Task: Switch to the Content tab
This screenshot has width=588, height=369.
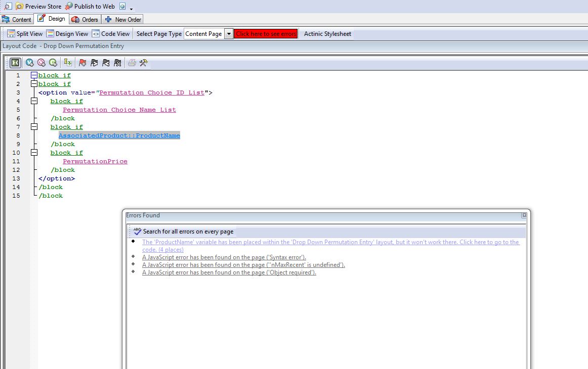Action: click(17, 19)
